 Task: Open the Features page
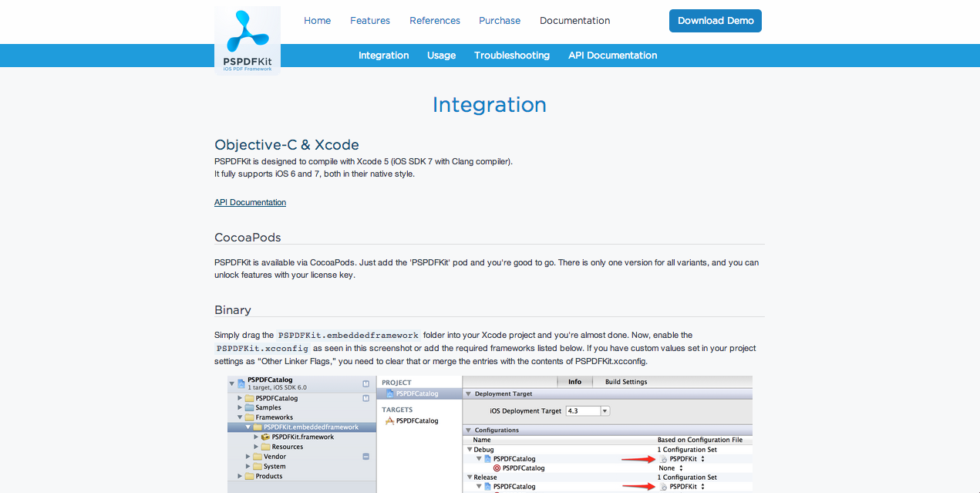click(x=370, y=21)
